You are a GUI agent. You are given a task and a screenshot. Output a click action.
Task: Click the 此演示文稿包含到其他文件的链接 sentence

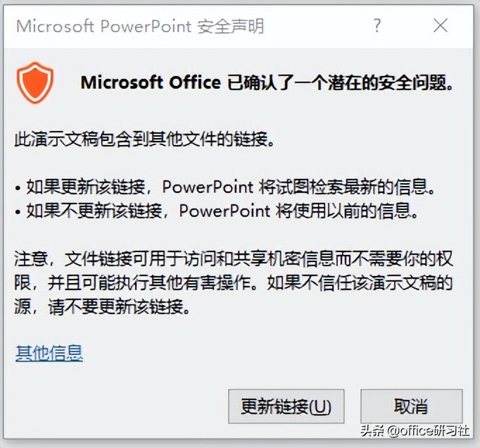144,139
